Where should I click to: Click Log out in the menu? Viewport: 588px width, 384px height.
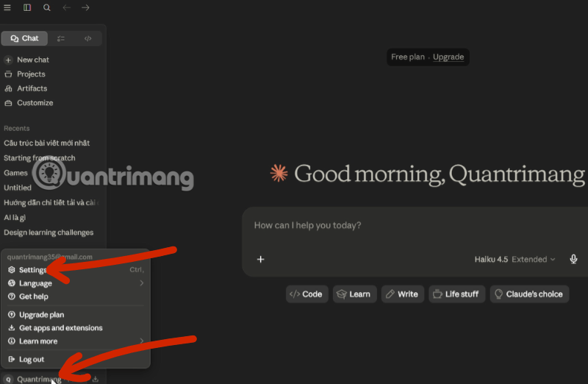(x=76, y=359)
